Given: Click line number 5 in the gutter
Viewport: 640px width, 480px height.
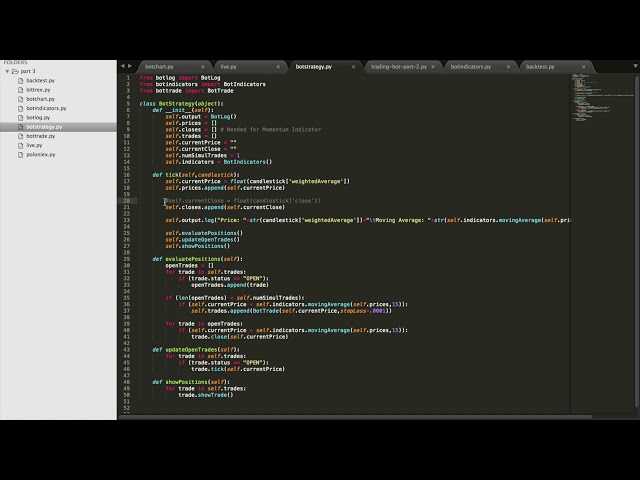Looking at the screenshot, I should click(128, 104).
